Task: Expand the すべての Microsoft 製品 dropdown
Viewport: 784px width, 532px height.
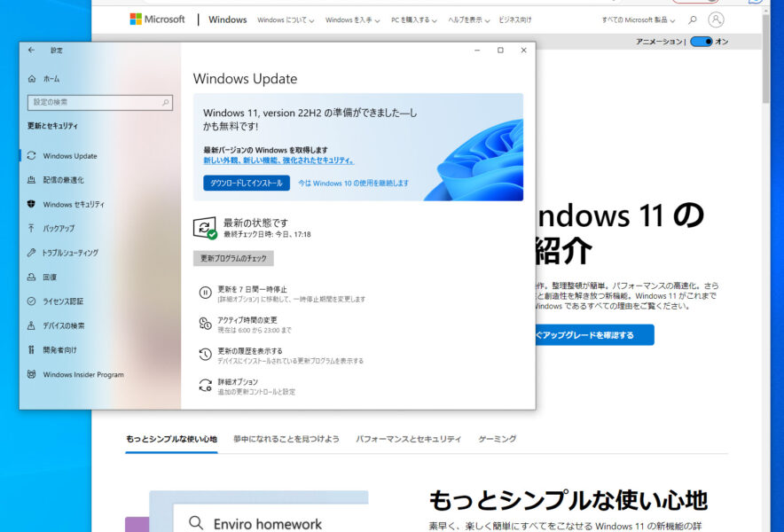Action: click(x=638, y=20)
